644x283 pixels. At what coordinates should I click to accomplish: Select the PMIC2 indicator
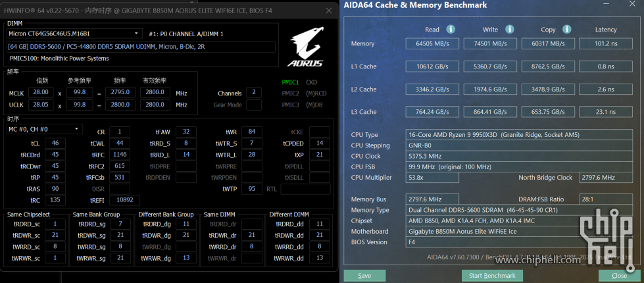[290, 93]
